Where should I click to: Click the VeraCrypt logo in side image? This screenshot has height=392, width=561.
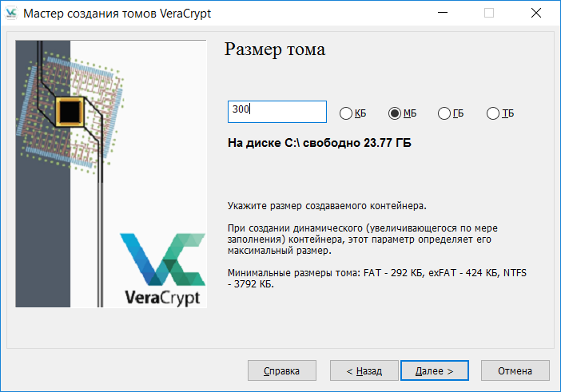pyautogui.click(x=161, y=268)
